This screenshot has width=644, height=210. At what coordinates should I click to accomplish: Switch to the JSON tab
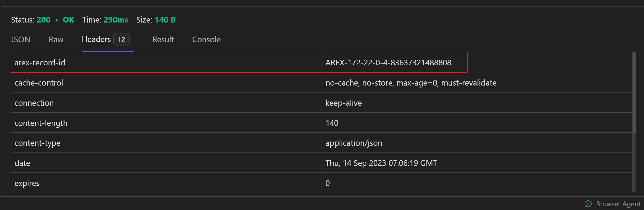21,39
